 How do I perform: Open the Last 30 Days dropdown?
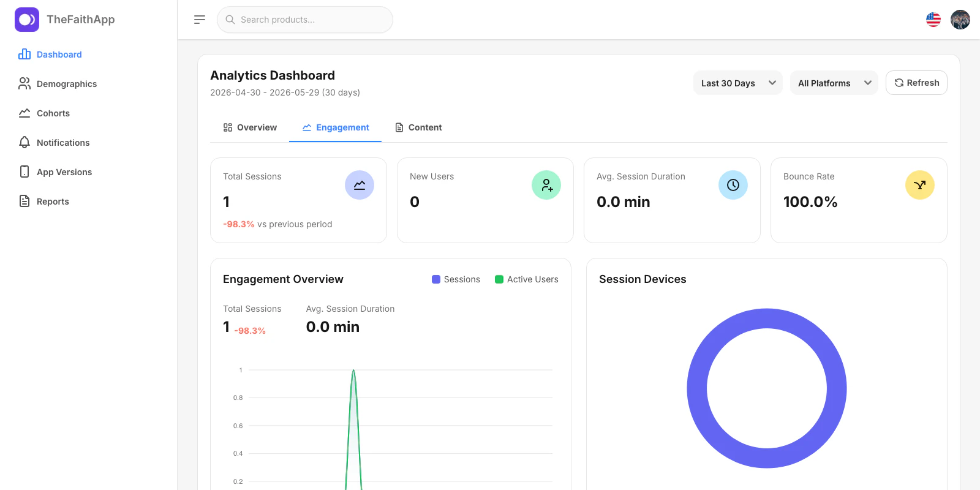pos(738,83)
